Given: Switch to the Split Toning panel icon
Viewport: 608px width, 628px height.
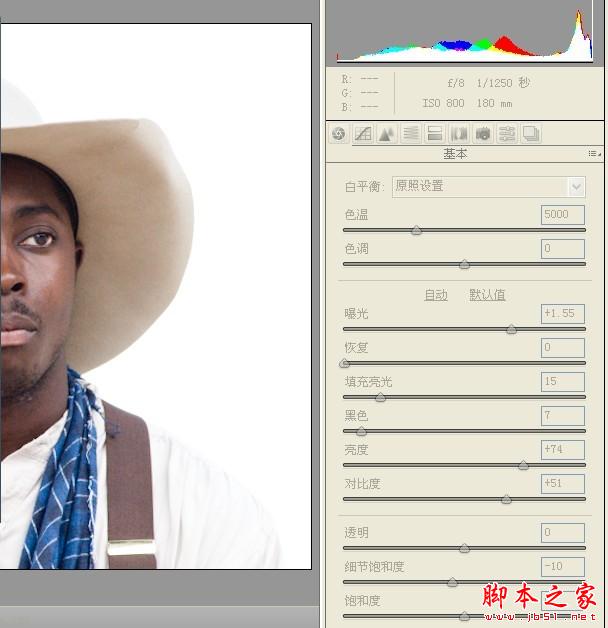Looking at the screenshot, I should (x=435, y=134).
